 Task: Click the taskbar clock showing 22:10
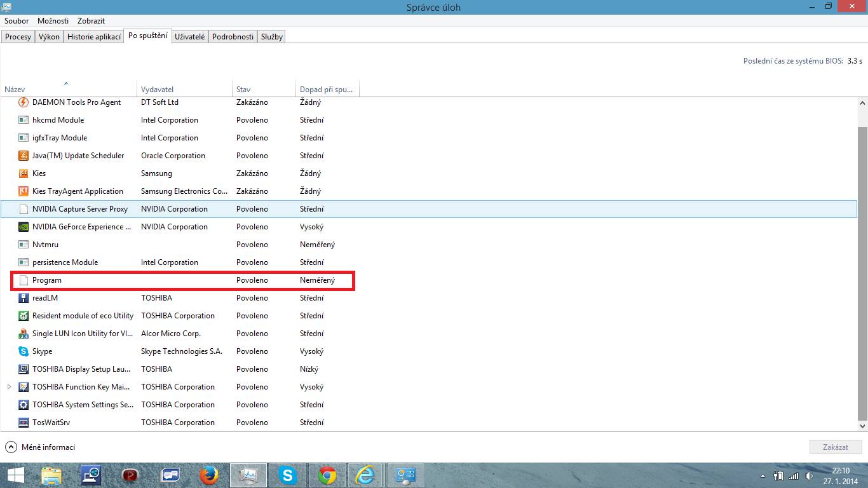[x=841, y=471]
